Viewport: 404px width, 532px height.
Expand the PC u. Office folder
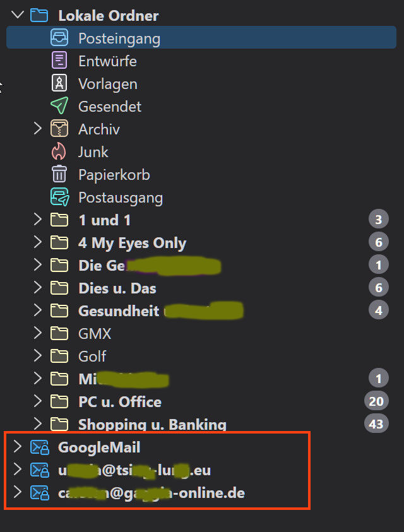(37, 401)
